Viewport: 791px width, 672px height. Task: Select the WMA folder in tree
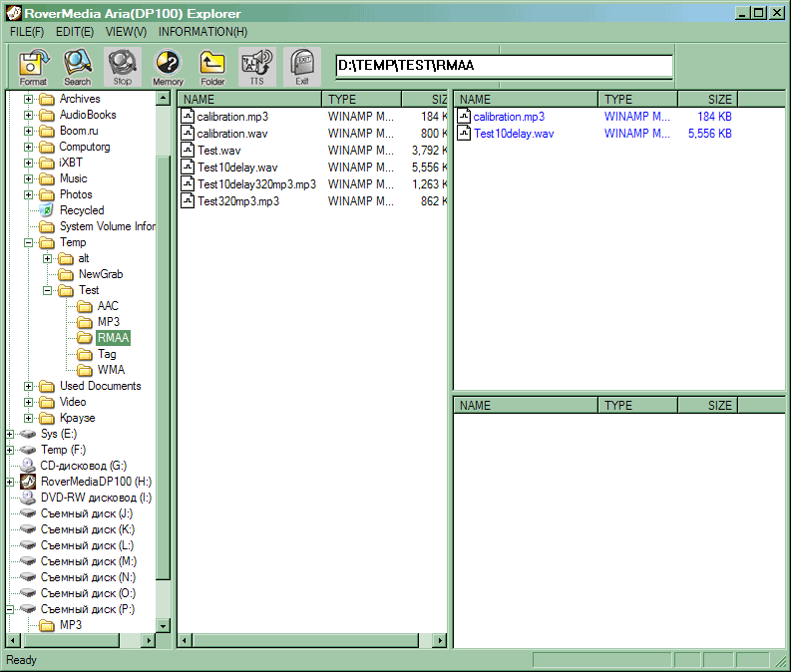111,370
